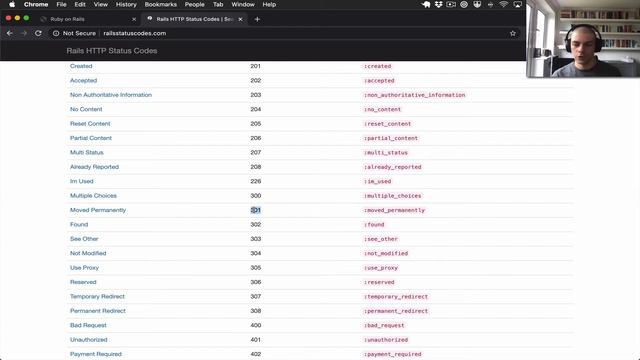Open the Moved Permanently link
Image resolution: width=640 pixels, height=360 pixels.
tap(98, 210)
